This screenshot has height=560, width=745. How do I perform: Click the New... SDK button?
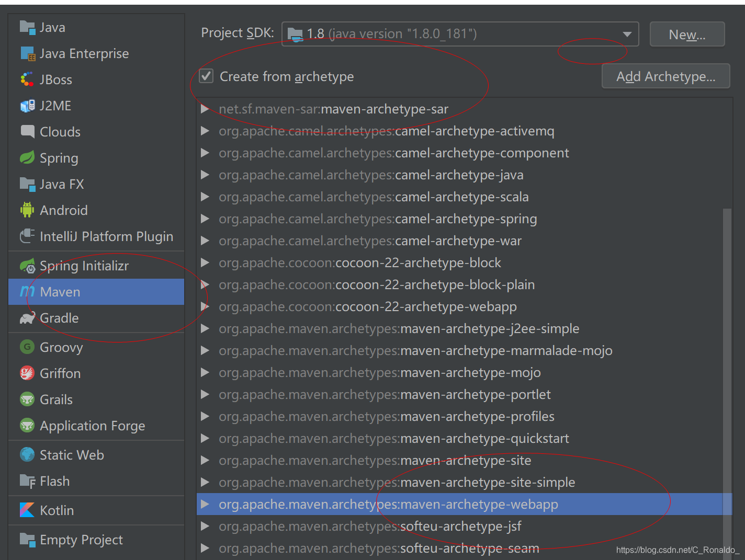tap(687, 35)
